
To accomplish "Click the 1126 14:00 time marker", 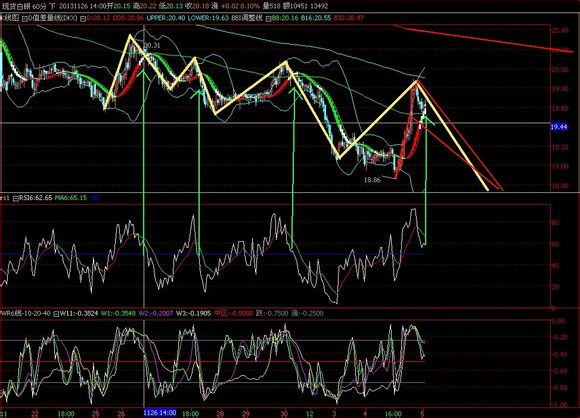I will 160,412.
